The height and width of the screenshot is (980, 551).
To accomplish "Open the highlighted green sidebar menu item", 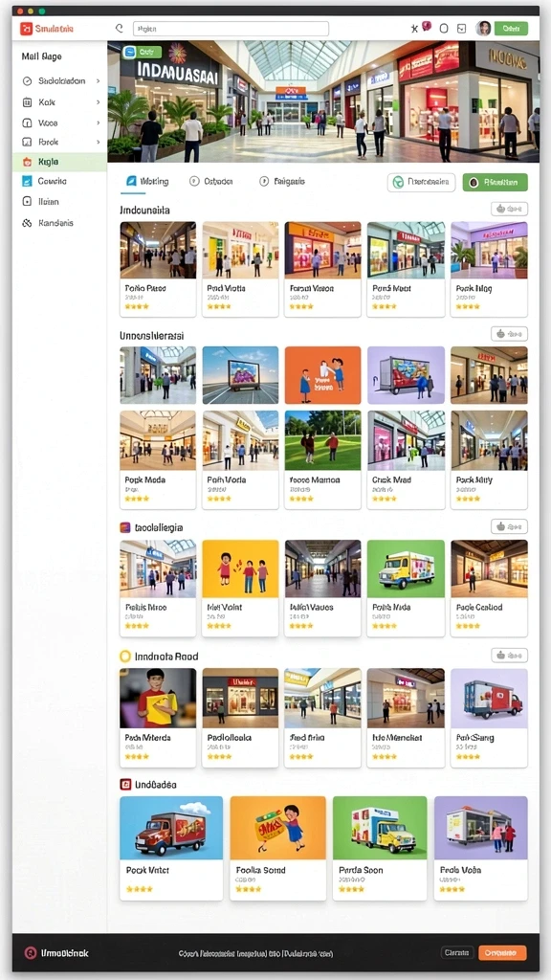I will click(59, 162).
